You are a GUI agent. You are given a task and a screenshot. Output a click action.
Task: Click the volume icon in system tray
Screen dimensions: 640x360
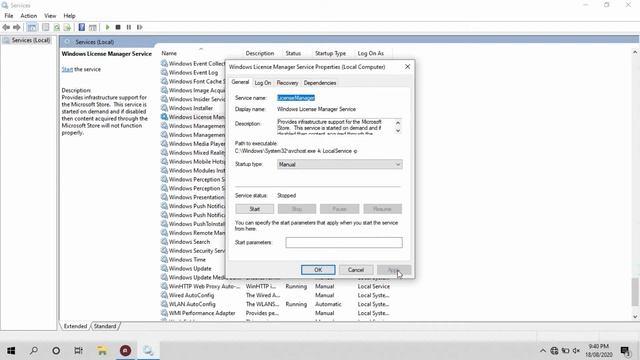(576, 351)
